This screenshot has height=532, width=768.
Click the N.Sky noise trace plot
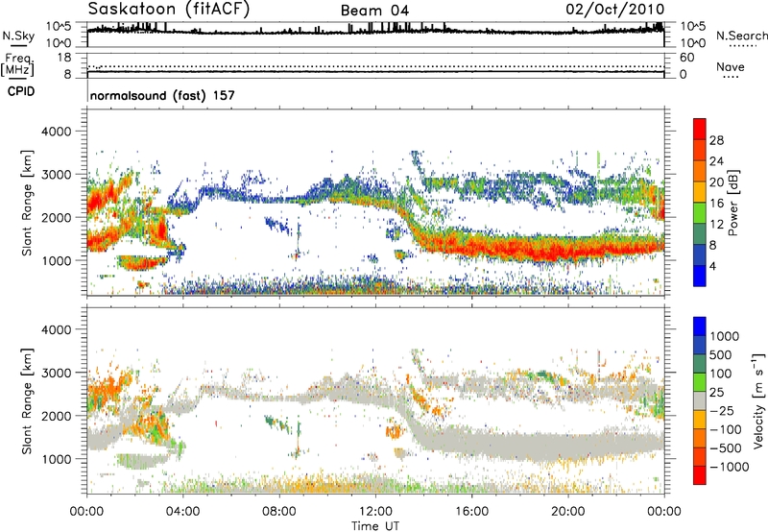(x=375, y=35)
